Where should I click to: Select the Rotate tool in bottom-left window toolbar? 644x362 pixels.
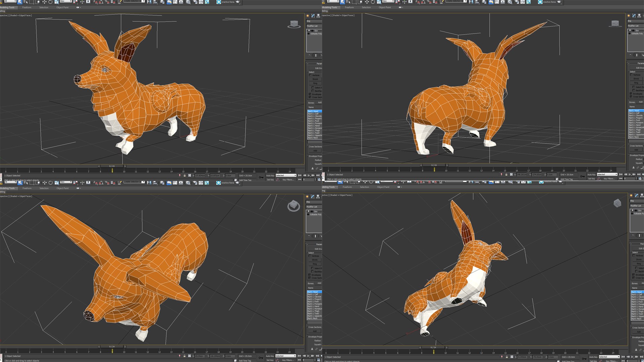[x=50, y=183]
